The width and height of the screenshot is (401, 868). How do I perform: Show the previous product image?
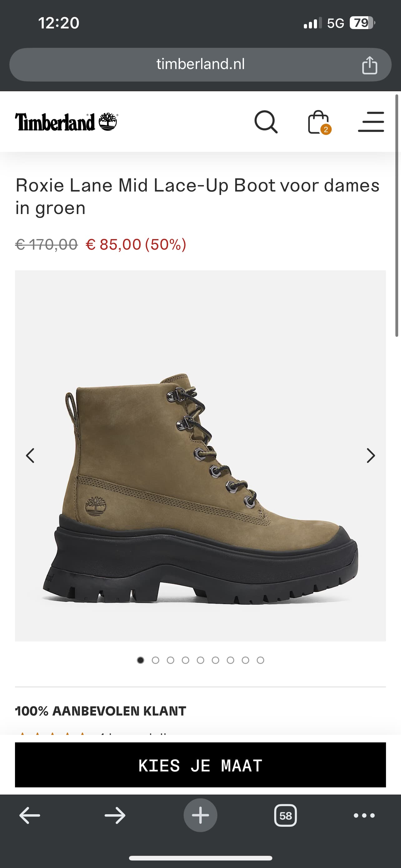pyautogui.click(x=30, y=456)
